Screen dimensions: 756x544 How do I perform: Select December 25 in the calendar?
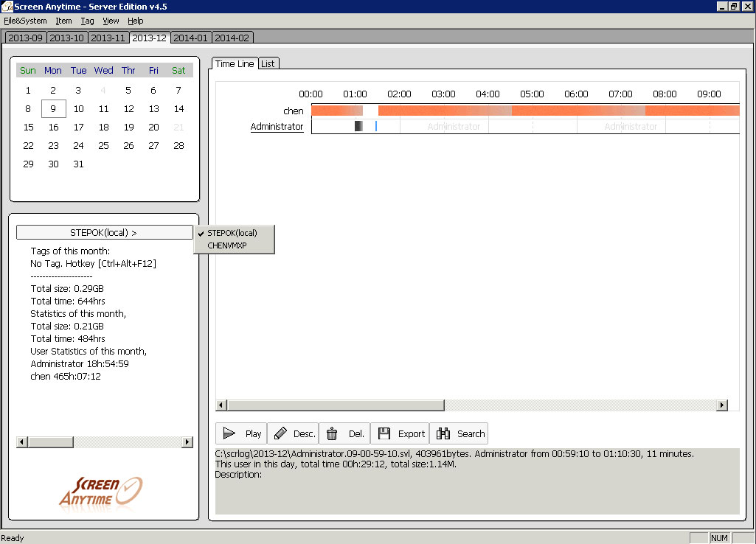point(103,145)
